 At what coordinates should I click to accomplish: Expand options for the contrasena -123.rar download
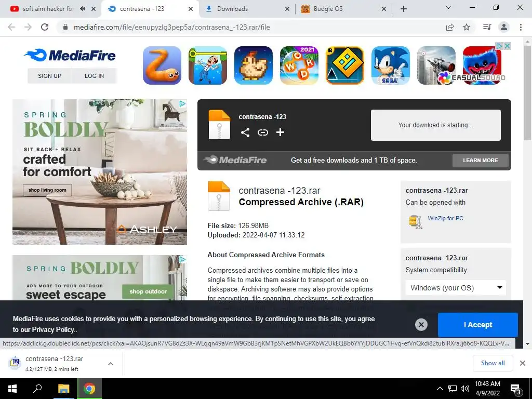[111, 364]
